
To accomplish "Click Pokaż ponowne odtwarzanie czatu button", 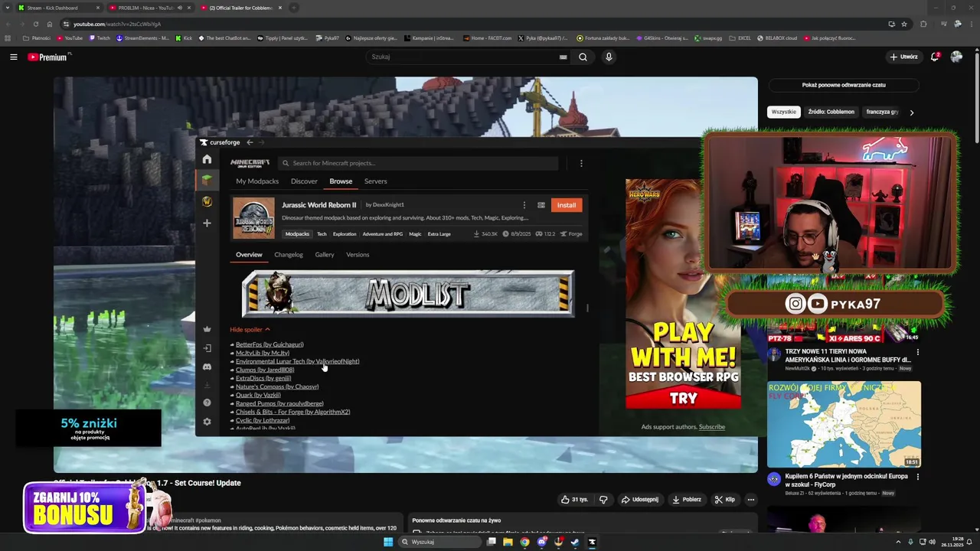I will pyautogui.click(x=844, y=85).
